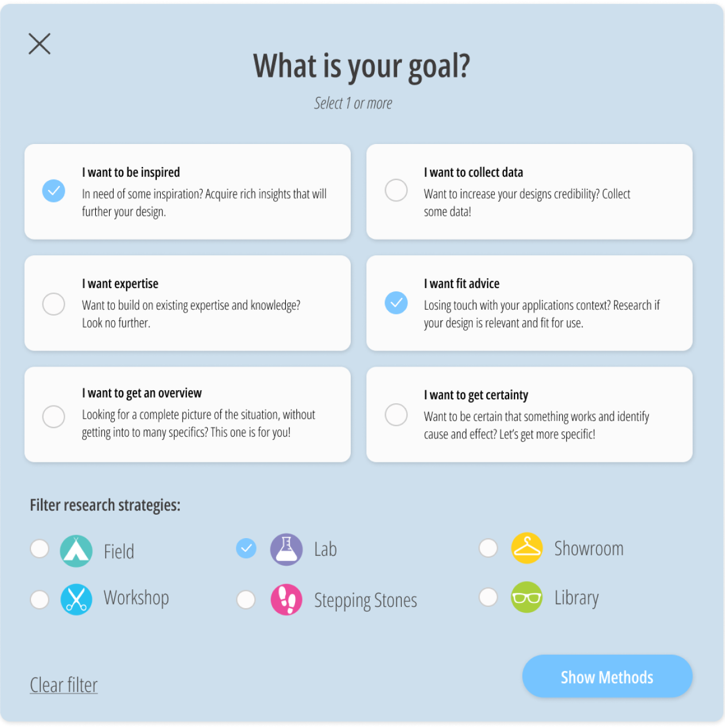Screen dimensions: 725x728
Task: Click the Clear filter link
Action: click(x=64, y=685)
